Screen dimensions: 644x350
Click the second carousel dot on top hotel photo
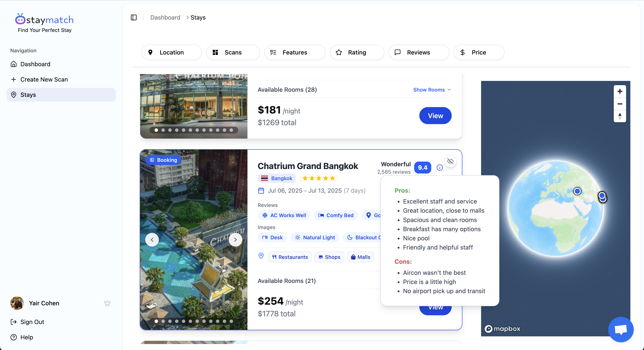(163, 130)
